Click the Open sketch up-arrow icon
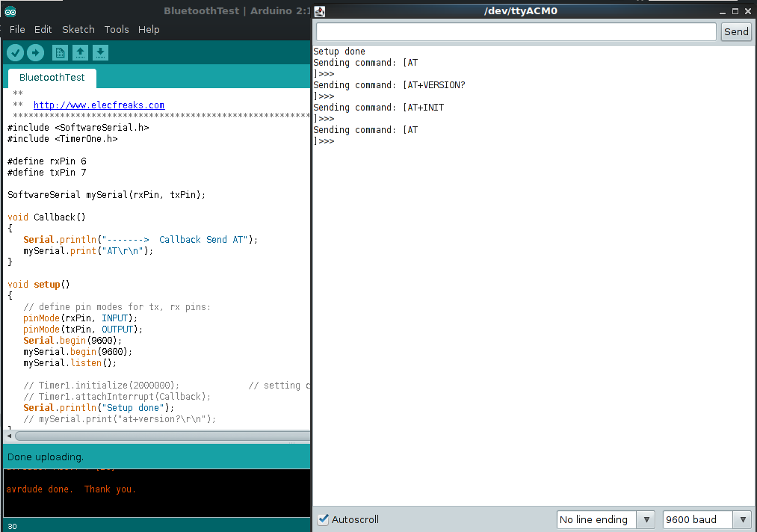The image size is (757, 532). click(x=80, y=52)
